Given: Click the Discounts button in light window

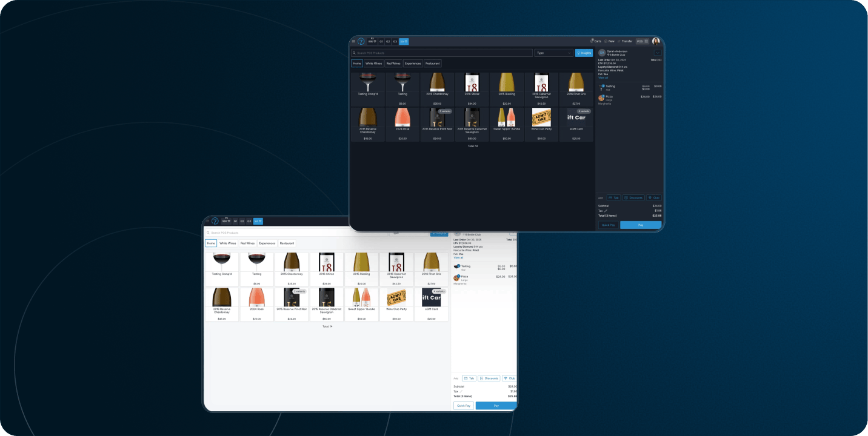Looking at the screenshot, I should [x=489, y=378].
